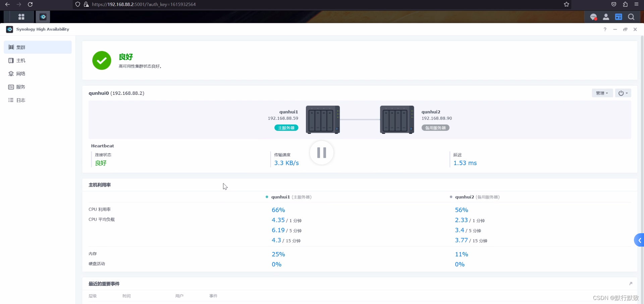Expand the blue side panel chevron

tap(639, 240)
